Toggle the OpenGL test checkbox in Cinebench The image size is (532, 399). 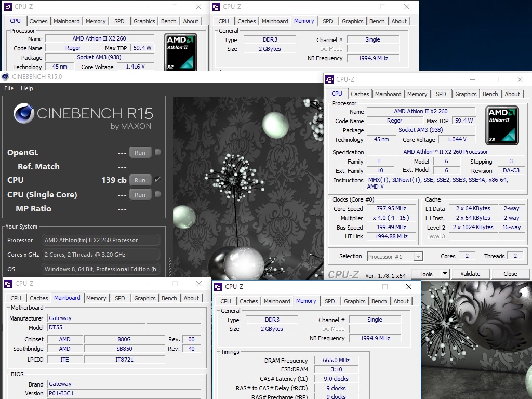pos(157,152)
